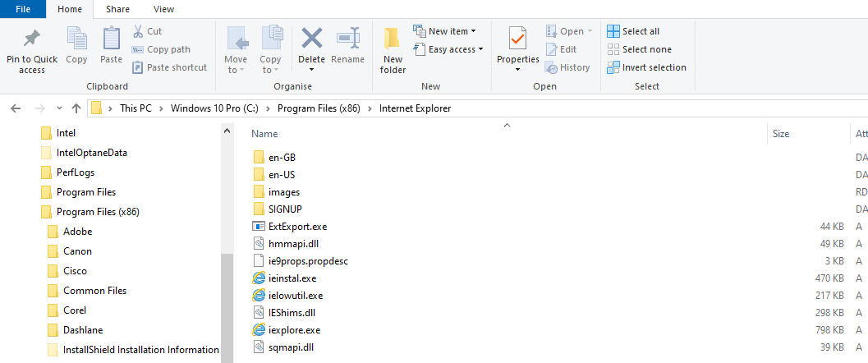This screenshot has height=363, width=868.
Task: Open the File tab
Action: click(x=23, y=9)
